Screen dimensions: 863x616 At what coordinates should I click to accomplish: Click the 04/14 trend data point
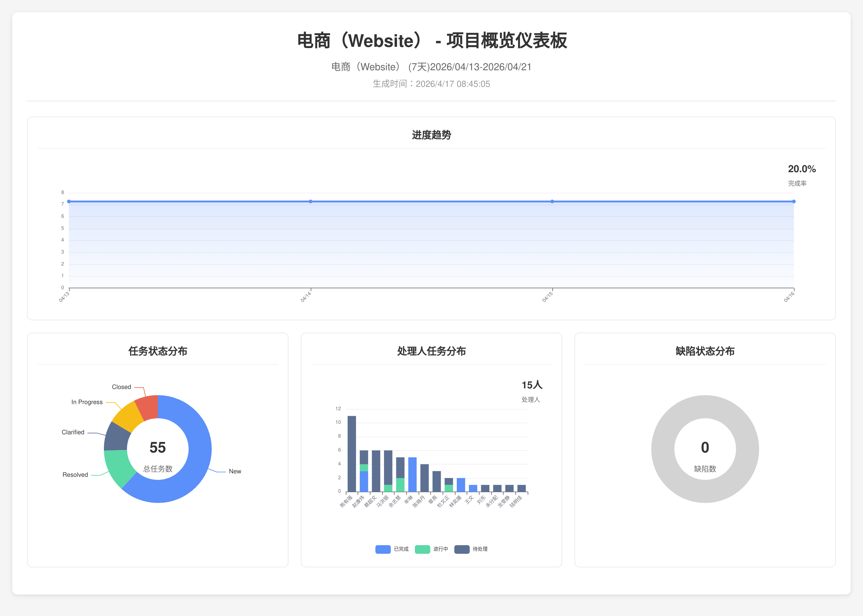(x=310, y=201)
